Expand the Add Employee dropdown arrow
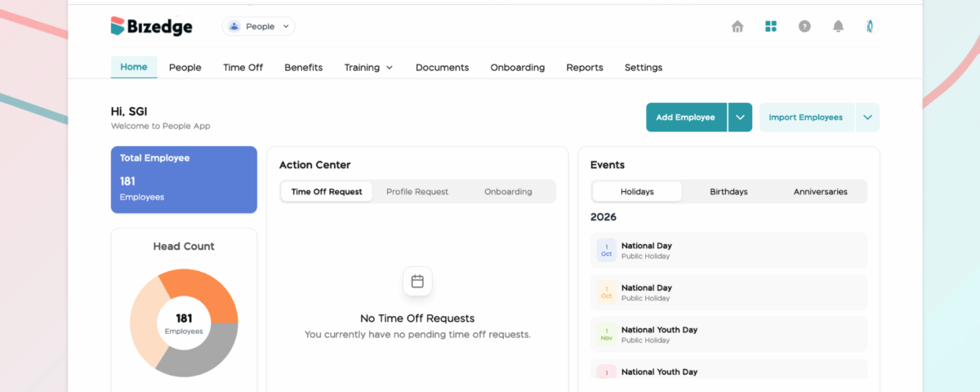Screen dimensions: 980x392 [740, 117]
